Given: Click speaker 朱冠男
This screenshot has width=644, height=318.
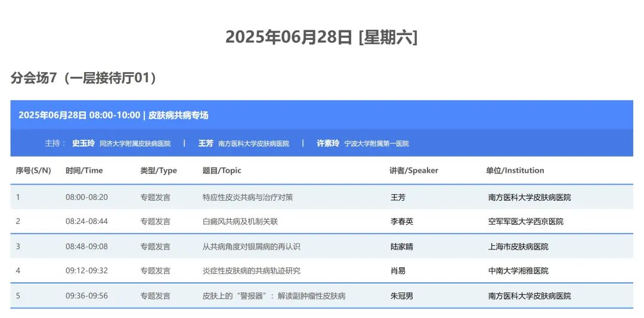Looking at the screenshot, I should [x=402, y=296].
